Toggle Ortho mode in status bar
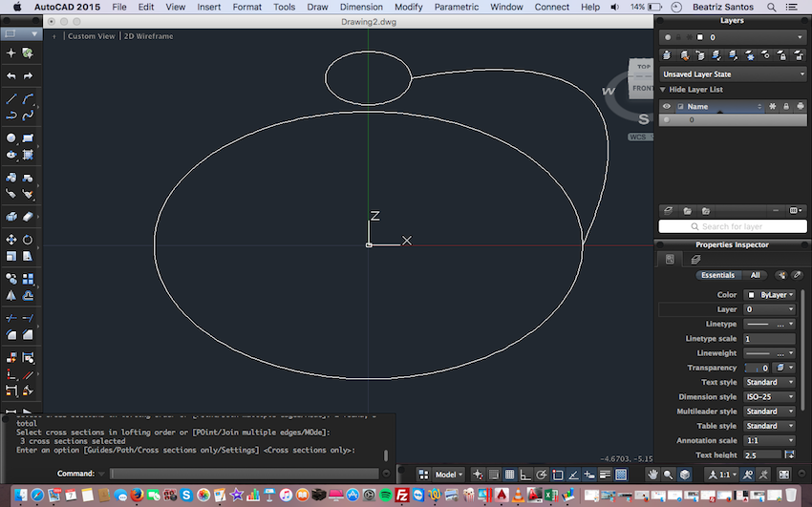Image resolution: width=812 pixels, height=507 pixels. [525, 475]
